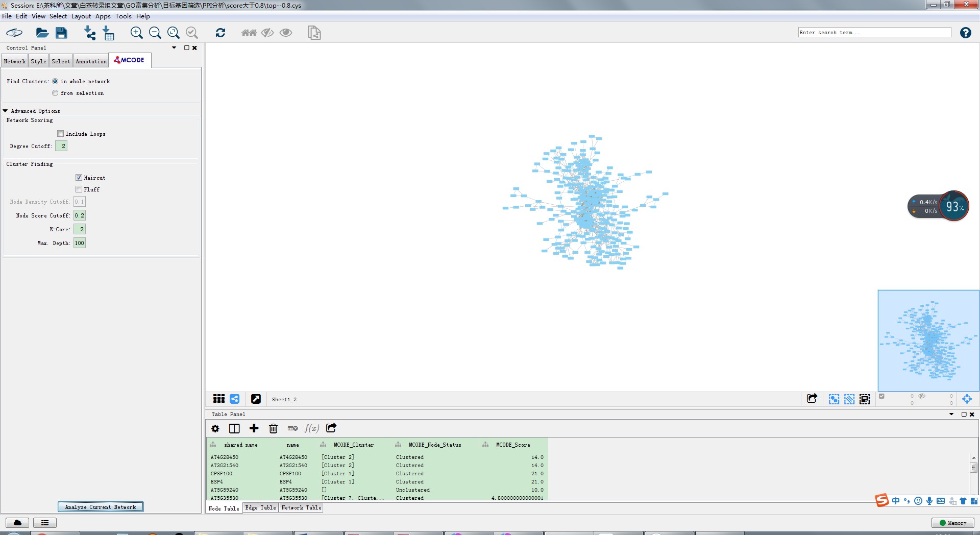Collapse the Advanced Options section
The width and height of the screenshot is (980, 535).
pyautogui.click(x=6, y=111)
